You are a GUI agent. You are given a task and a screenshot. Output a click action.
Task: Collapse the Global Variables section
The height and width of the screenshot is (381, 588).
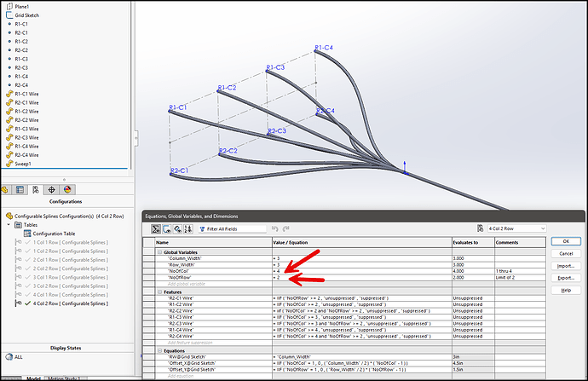[159, 252]
